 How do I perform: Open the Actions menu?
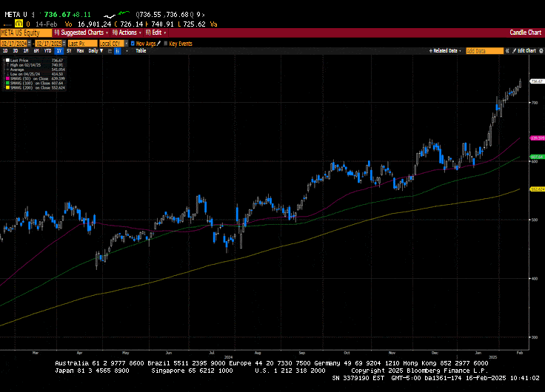pos(127,33)
